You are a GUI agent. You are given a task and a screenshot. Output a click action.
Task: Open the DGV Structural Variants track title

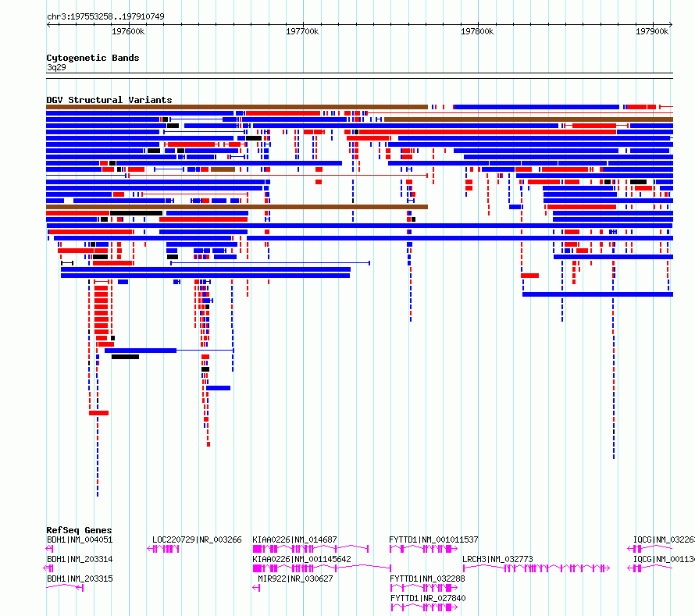(x=109, y=100)
